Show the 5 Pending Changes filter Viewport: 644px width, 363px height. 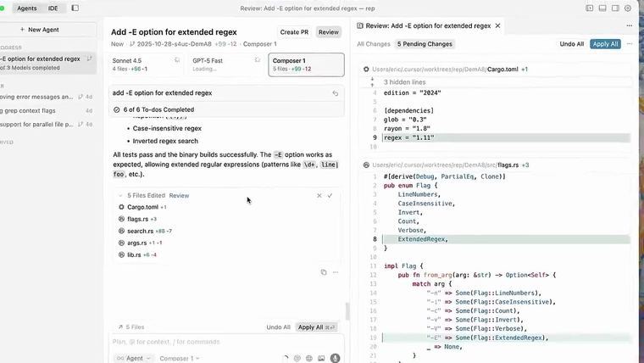point(425,44)
